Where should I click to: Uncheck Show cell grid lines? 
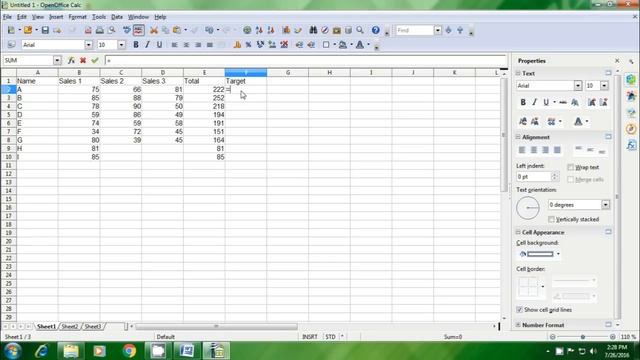[x=519, y=310]
